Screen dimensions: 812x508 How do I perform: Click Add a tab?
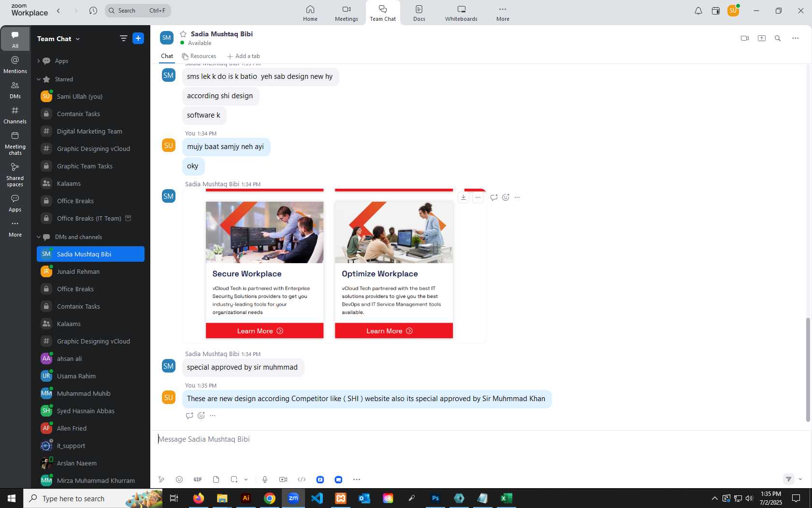pos(243,56)
